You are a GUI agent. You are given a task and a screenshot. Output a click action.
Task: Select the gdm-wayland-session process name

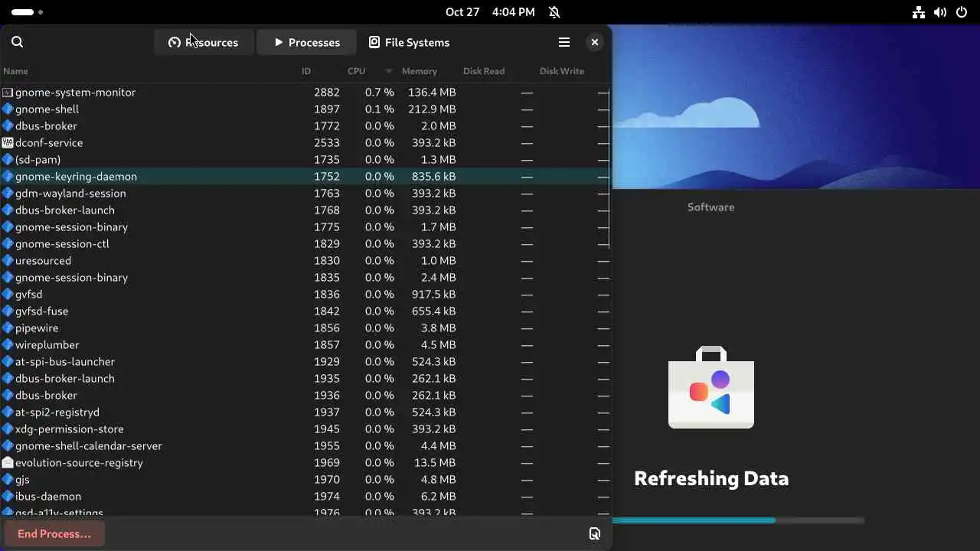[x=70, y=193]
